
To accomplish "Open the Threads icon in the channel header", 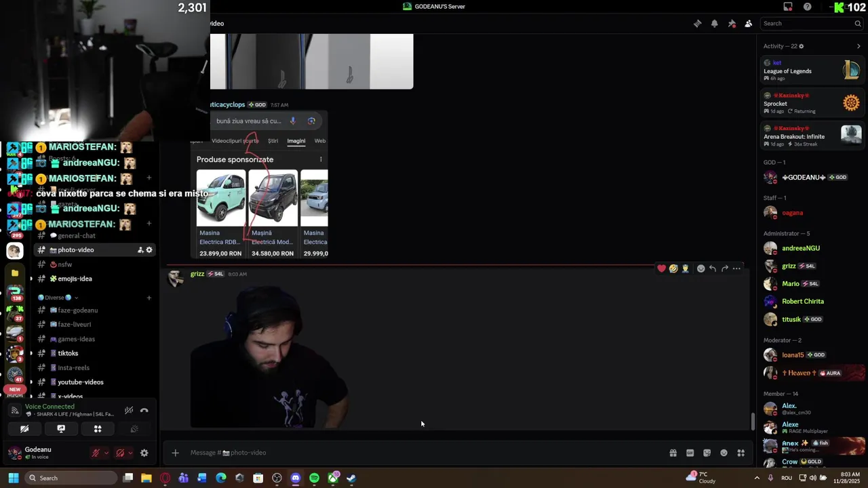I will click(x=697, y=24).
